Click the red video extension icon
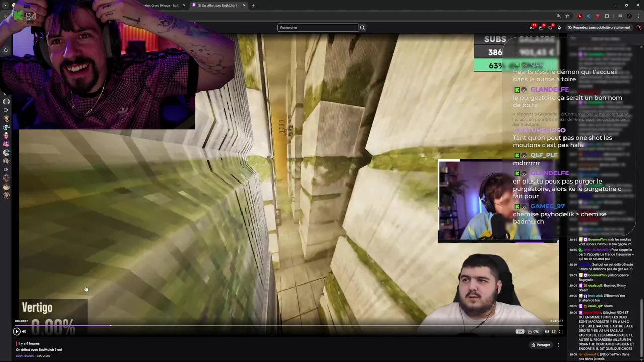Screen dimensions: 644x362 click(x=597, y=16)
